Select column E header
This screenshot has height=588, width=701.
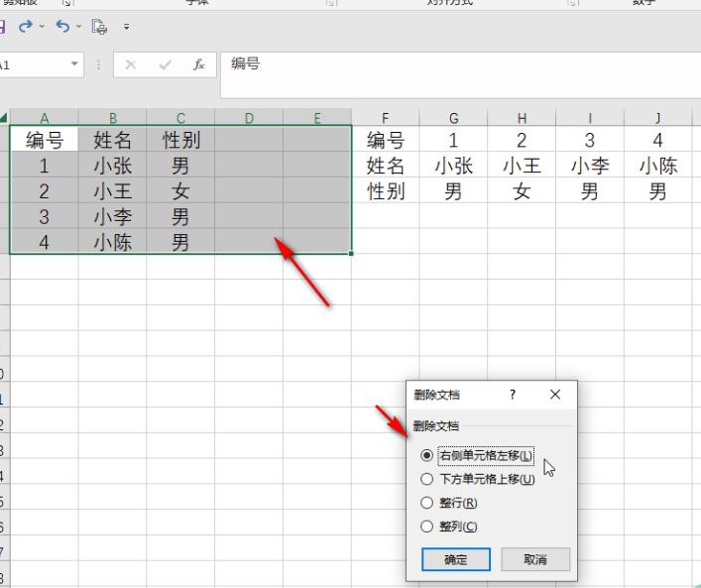click(x=317, y=118)
